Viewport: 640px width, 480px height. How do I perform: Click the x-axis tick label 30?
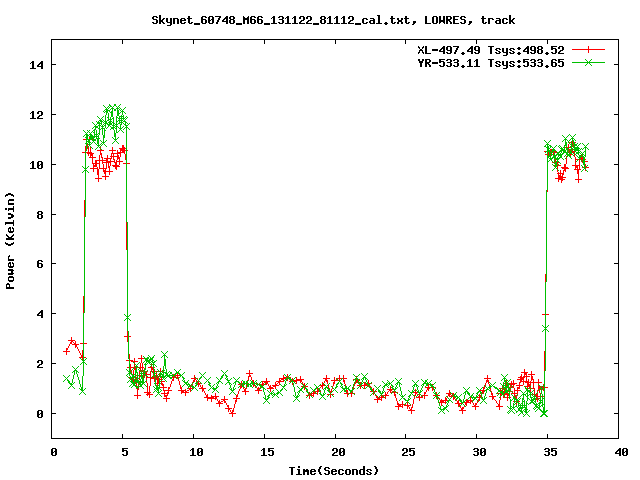[479, 452]
